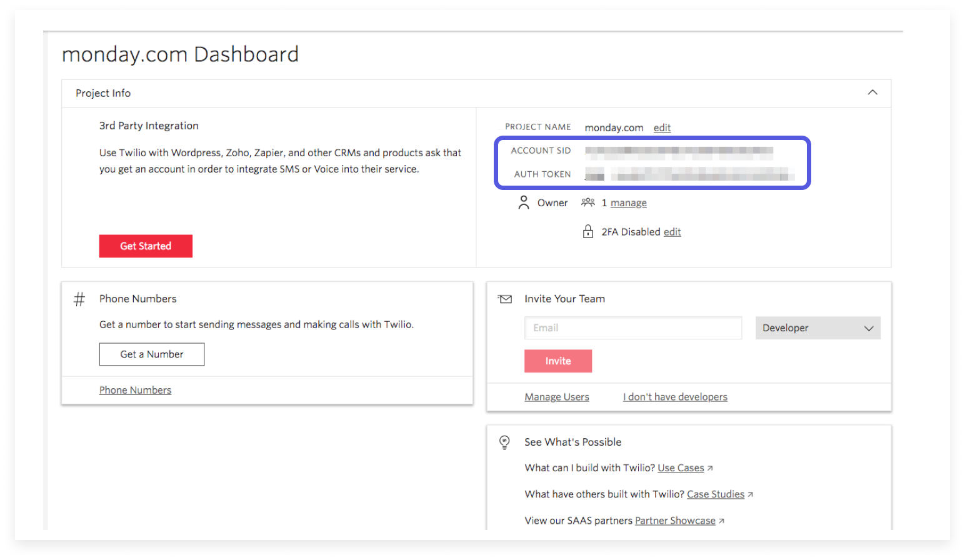Click the red Get Started button

(x=146, y=246)
